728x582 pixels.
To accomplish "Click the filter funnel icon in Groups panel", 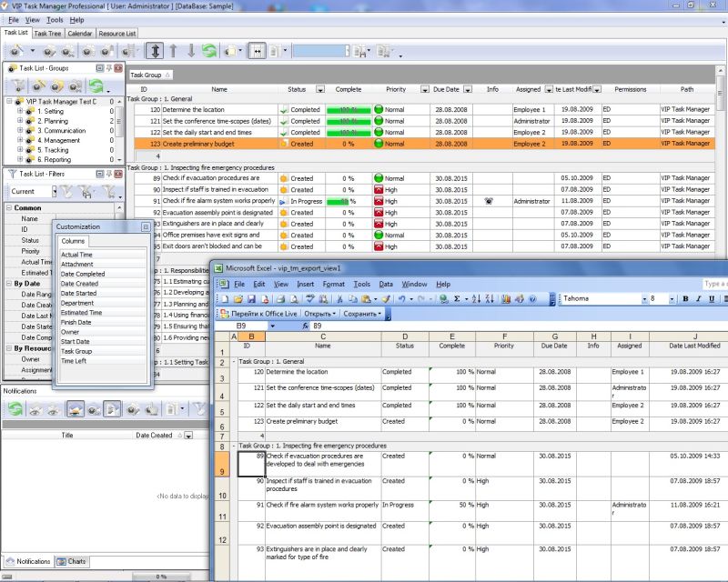I will 18,85.
